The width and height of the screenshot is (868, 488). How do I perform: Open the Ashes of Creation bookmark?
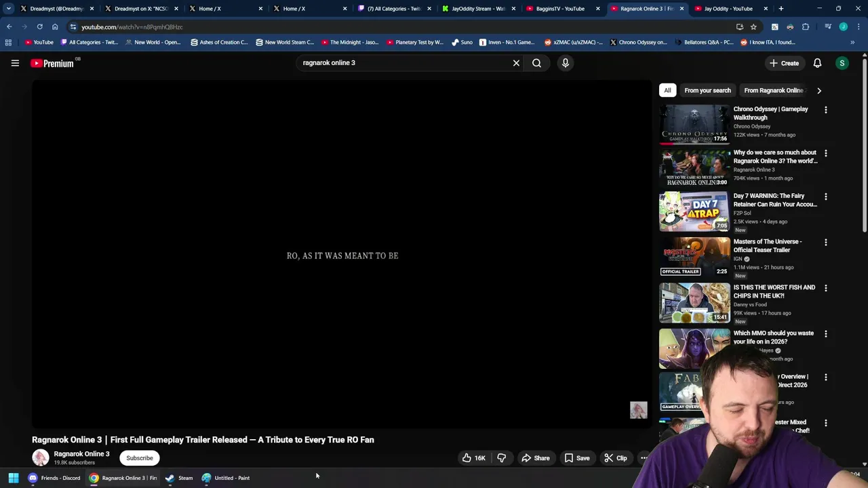[218, 42]
